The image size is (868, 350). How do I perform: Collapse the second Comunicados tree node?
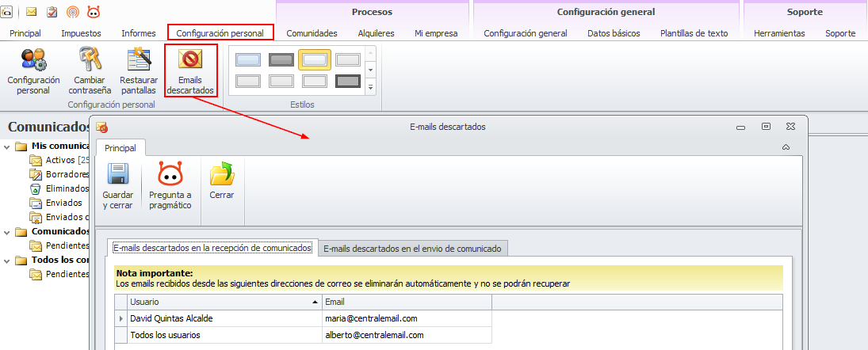pyautogui.click(x=6, y=232)
